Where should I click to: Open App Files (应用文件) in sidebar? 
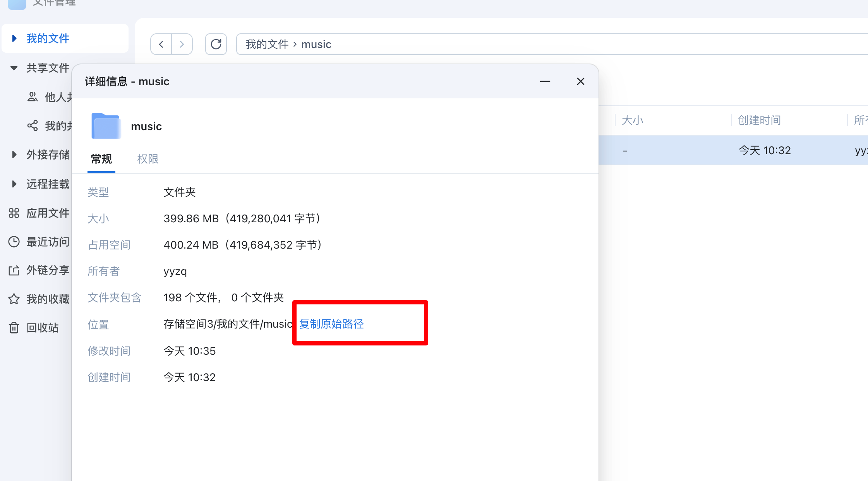click(47, 213)
